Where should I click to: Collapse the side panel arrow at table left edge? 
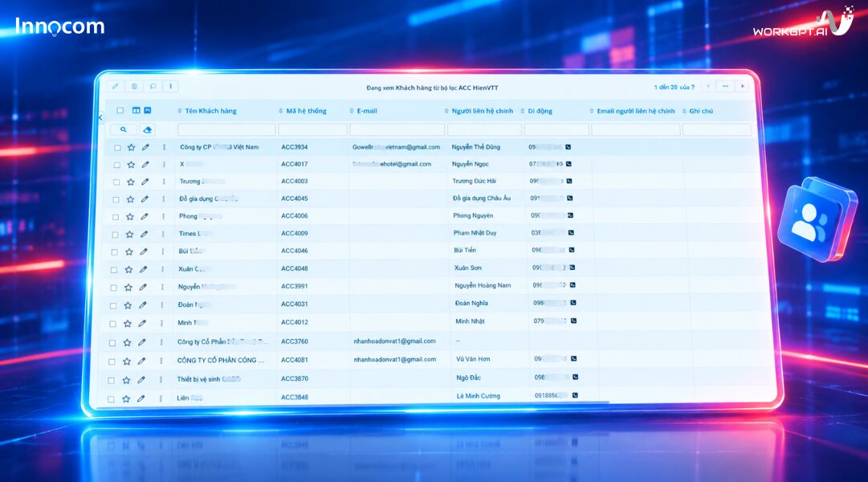tap(100, 117)
